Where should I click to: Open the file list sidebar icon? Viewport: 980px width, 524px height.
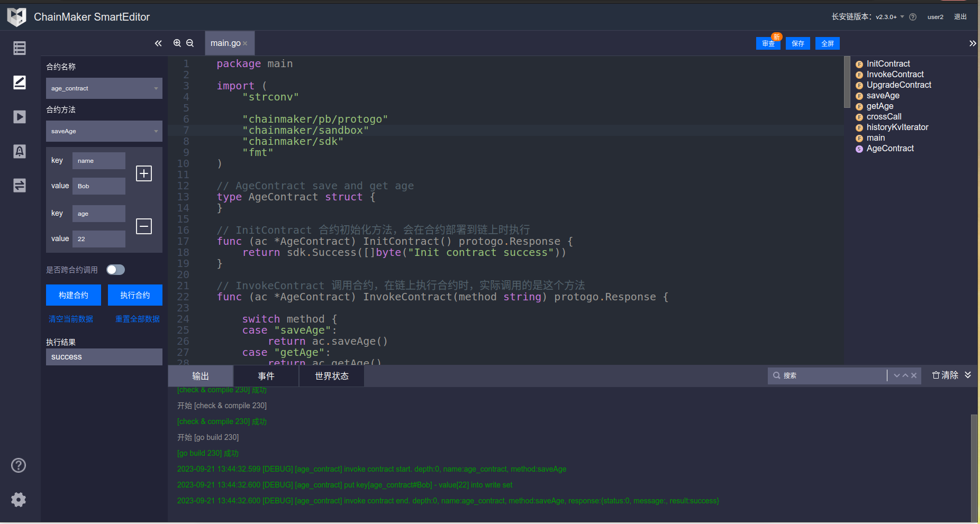tap(20, 48)
